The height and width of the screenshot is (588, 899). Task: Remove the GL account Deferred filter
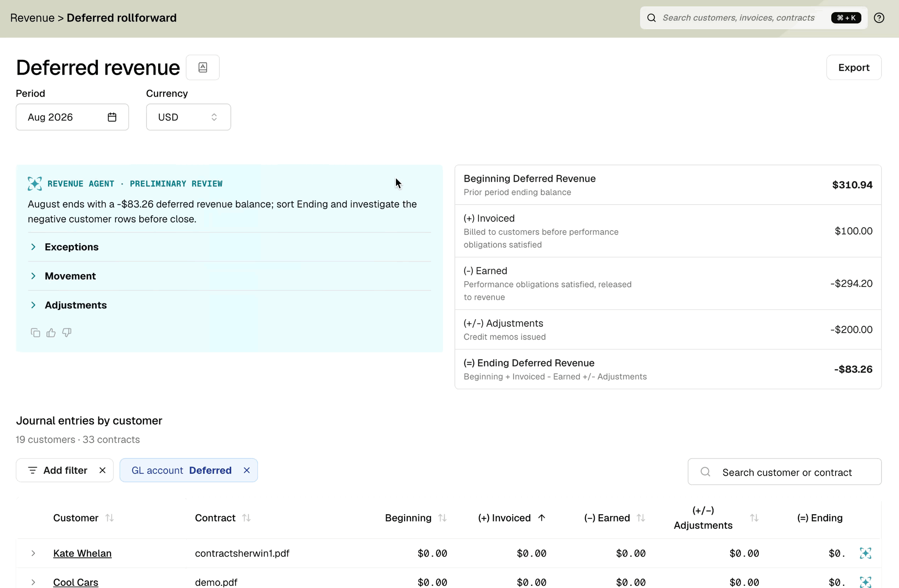247,470
